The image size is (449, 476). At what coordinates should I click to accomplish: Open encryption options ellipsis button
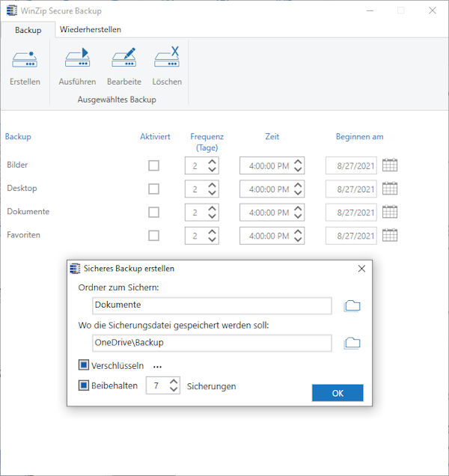click(x=157, y=367)
